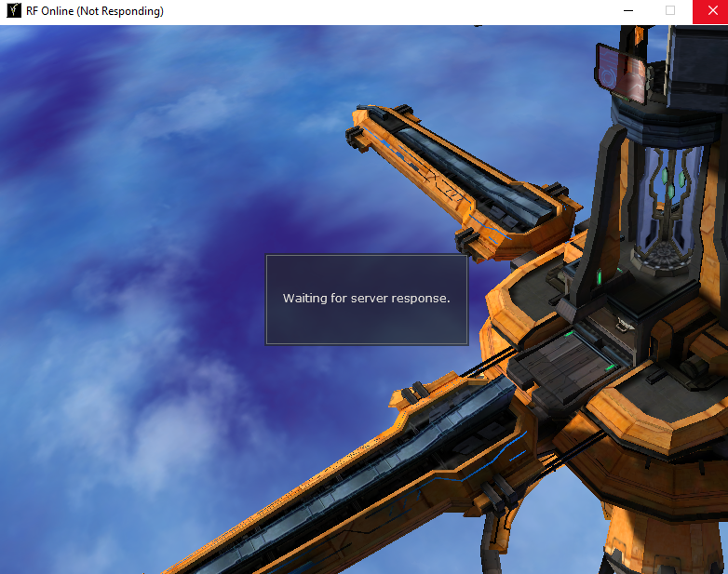
Task: Minimize the RF Online window
Action: (x=628, y=11)
